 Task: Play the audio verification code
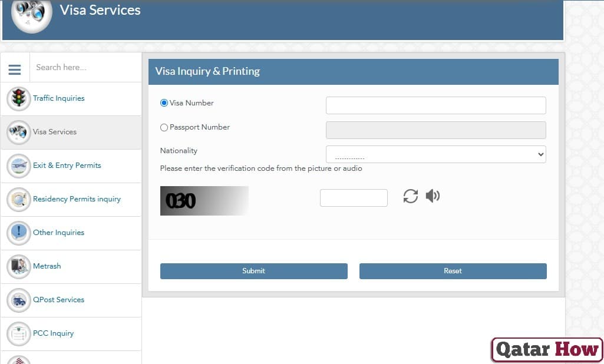coord(433,196)
